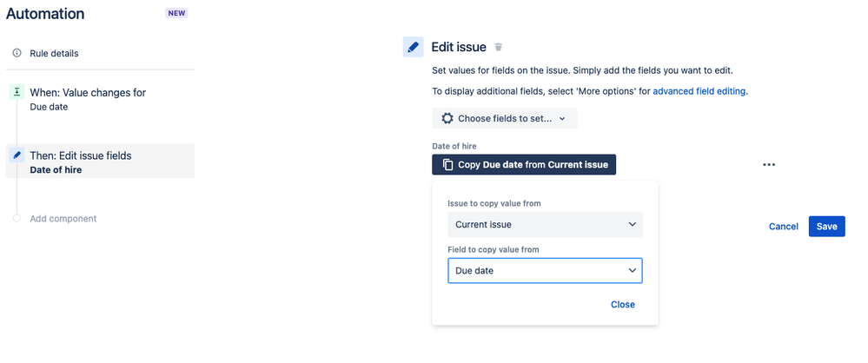Select the Rule details item

tap(54, 53)
